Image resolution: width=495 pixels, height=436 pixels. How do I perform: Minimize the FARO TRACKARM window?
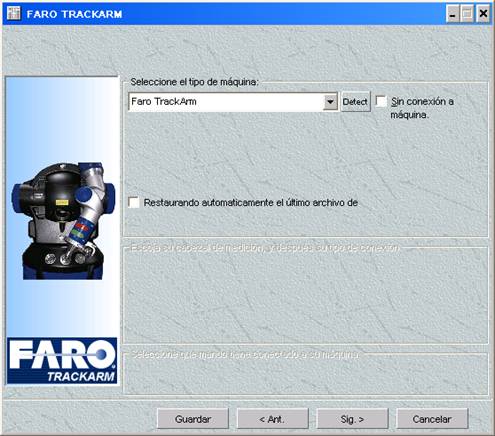452,14
